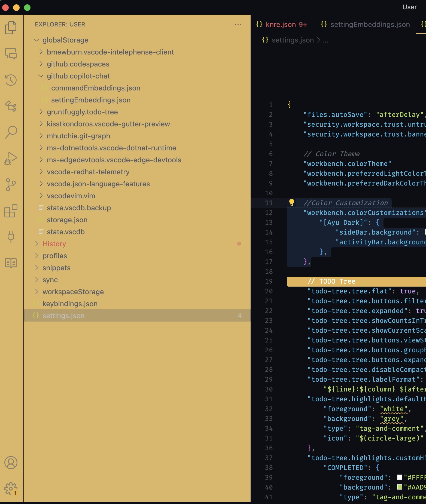The height and width of the screenshot is (504, 426).
Task: Click "COMPLETED" key on line 38
Action: [345, 468]
